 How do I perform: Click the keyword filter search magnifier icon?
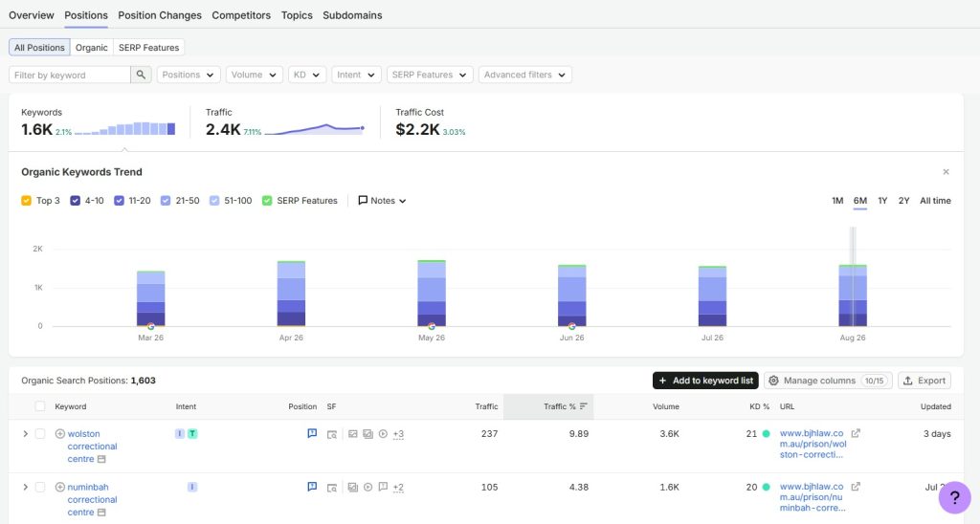point(142,75)
